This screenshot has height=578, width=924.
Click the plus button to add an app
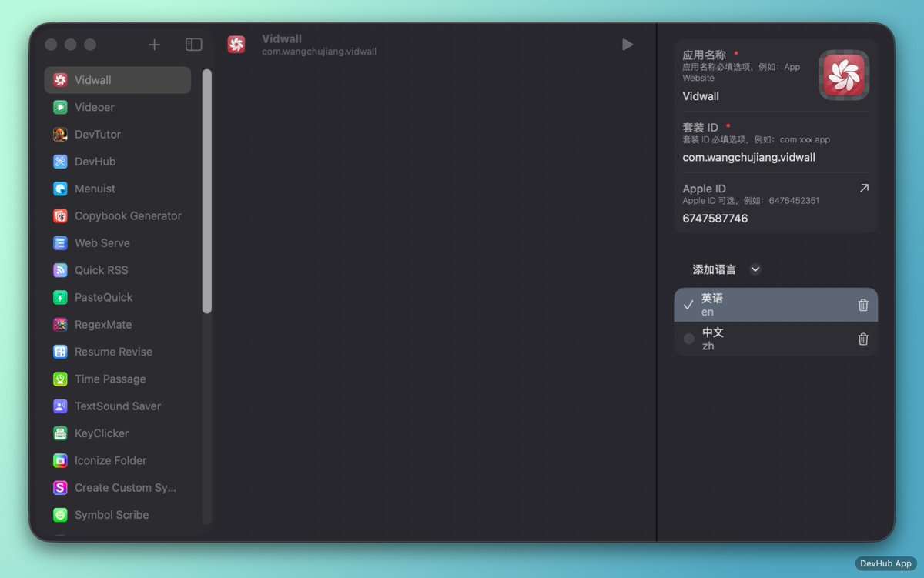[153, 44]
